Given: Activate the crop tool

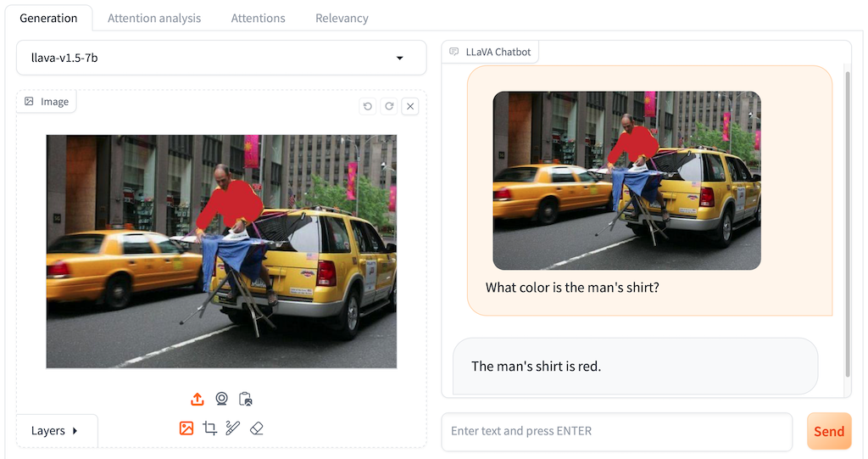Looking at the screenshot, I should 210,428.
